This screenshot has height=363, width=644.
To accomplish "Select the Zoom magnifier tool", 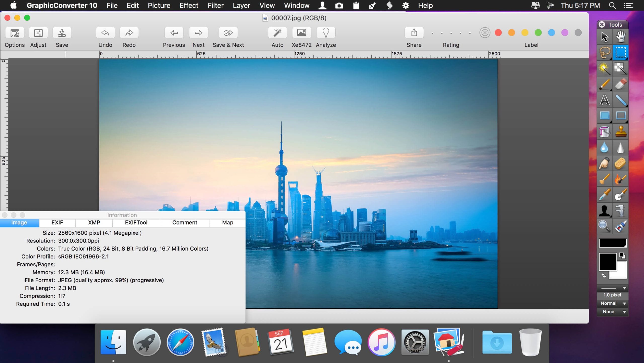I will [x=604, y=226].
